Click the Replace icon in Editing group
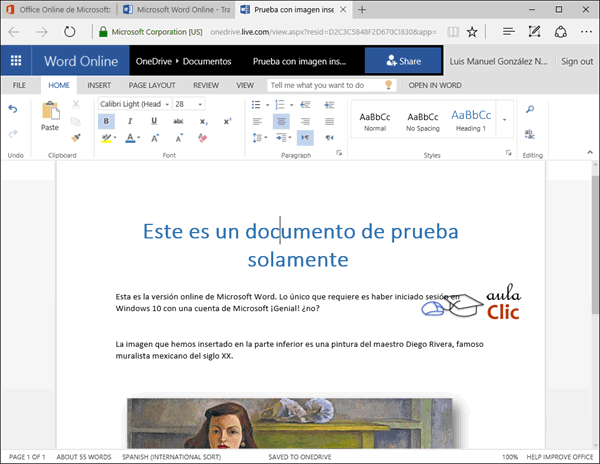600x464 pixels. tap(530, 134)
